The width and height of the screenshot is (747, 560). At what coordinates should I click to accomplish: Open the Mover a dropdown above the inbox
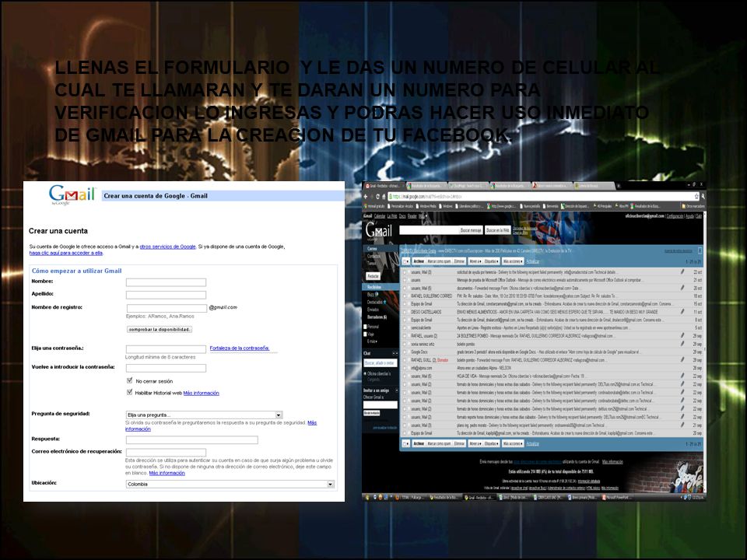click(475, 261)
